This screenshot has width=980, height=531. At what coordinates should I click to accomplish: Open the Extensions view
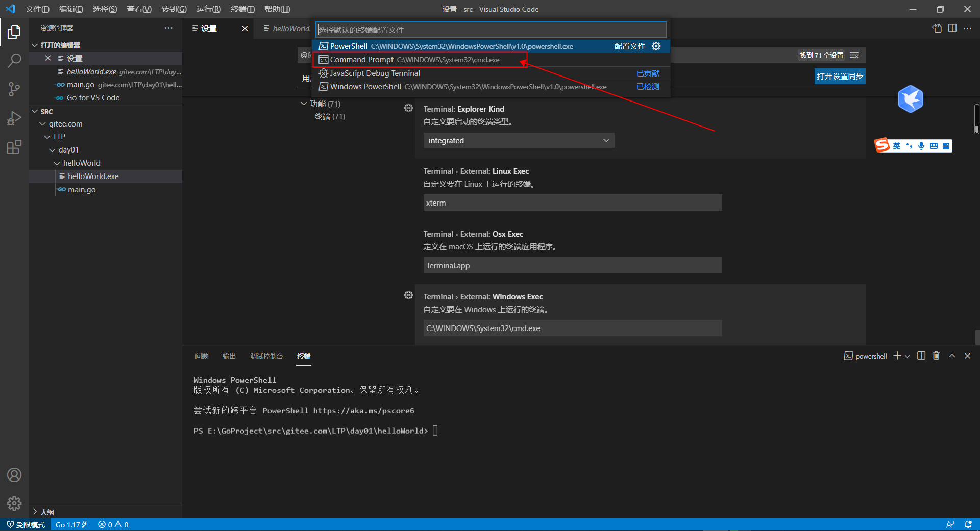14,147
